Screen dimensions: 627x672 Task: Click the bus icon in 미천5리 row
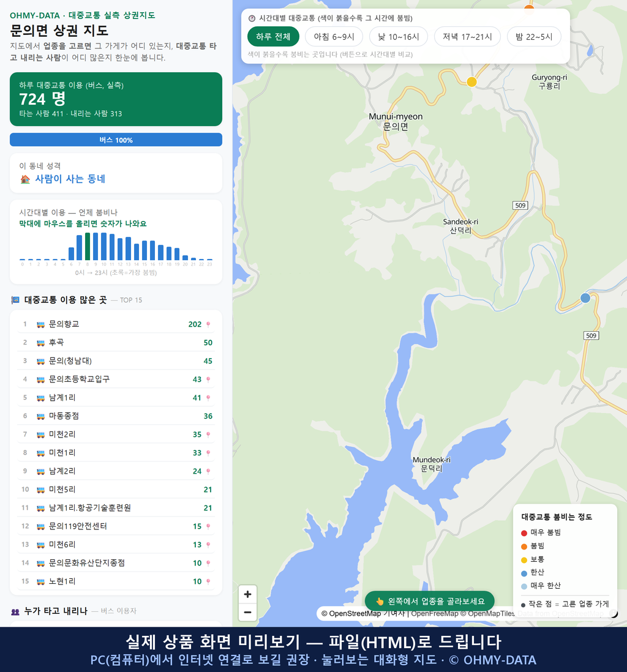point(41,490)
